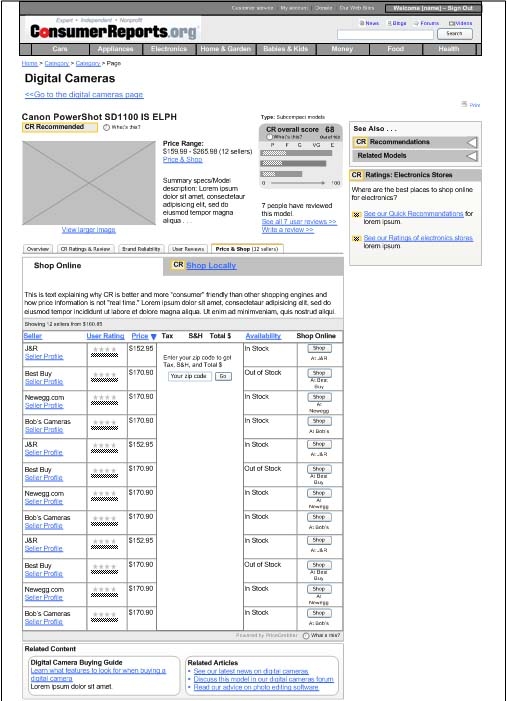Click the Go button beside zip code field
This screenshot has width=507, height=701.
pyautogui.click(x=223, y=376)
